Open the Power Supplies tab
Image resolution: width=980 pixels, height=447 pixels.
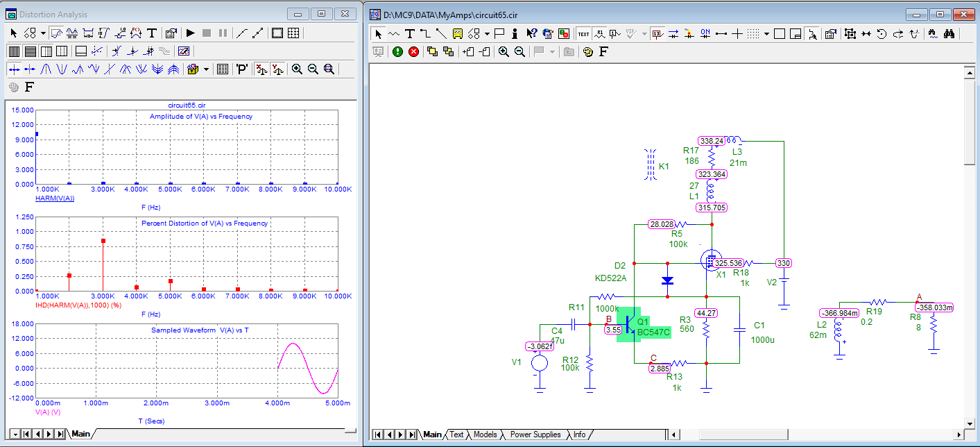(x=535, y=435)
